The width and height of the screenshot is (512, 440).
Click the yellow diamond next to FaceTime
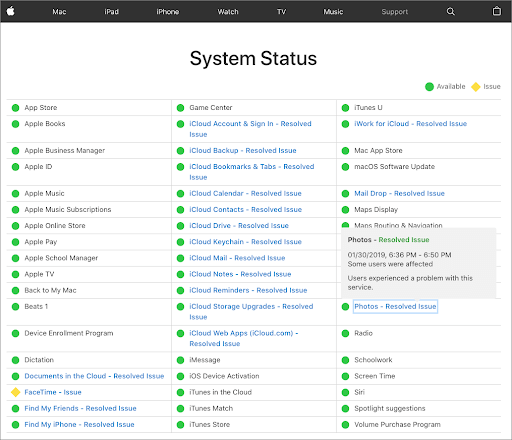click(x=15, y=392)
